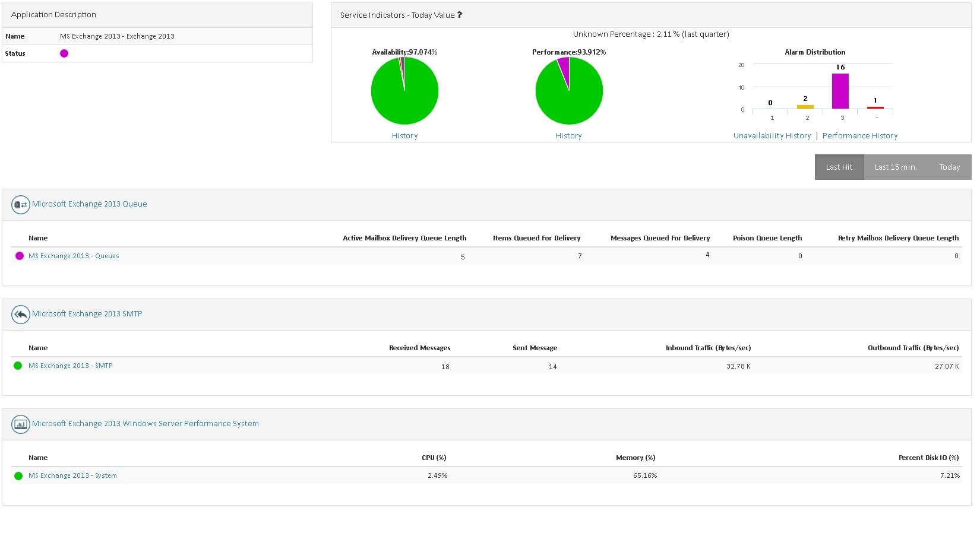Click the Microsoft Exchange 2013 SMTP reply icon
Viewport: 980px width, 552px height.
(21, 315)
